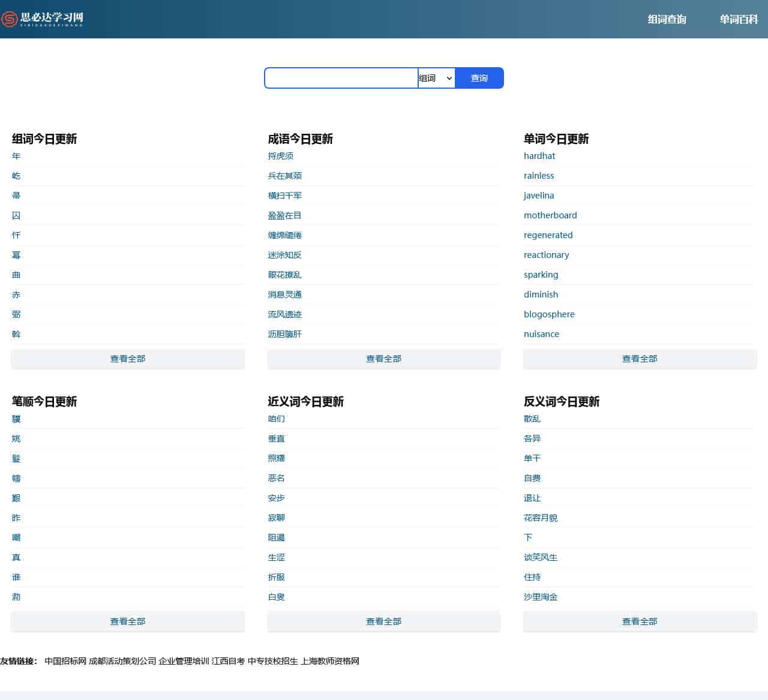
Task: Open the stroke-order entry 姚
Action: click(16, 438)
